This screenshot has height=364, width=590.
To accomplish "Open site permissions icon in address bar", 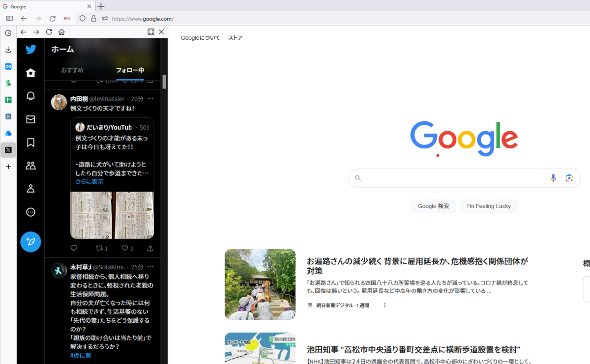I will pos(105,19).
